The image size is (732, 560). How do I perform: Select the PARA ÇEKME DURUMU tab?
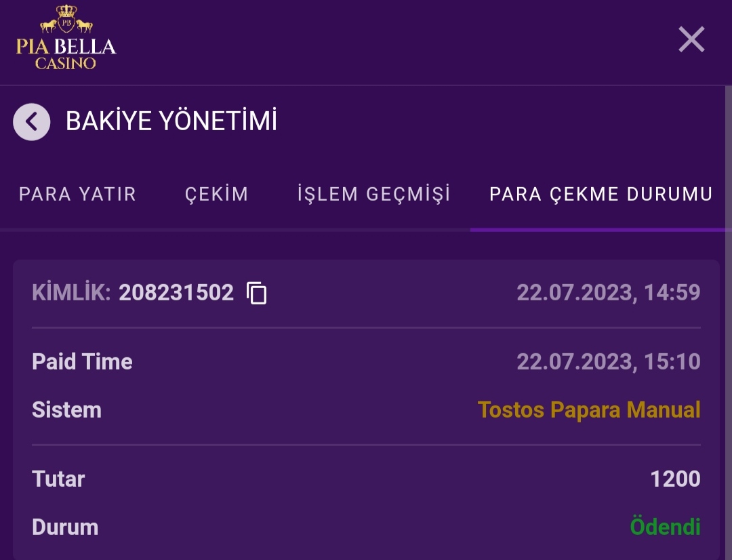click(x=601, y=195)
